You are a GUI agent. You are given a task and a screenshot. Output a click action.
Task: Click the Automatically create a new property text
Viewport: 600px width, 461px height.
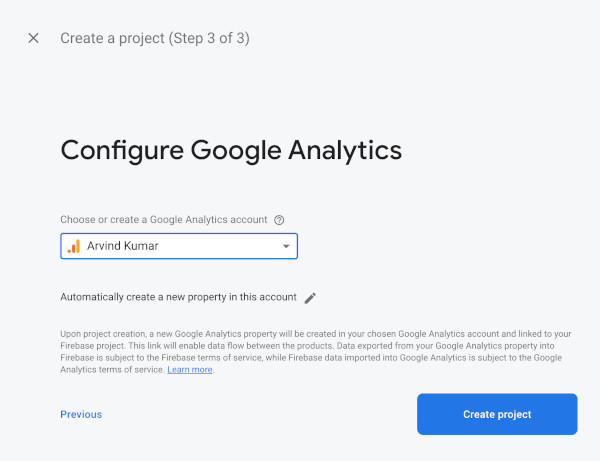[178, 297]
